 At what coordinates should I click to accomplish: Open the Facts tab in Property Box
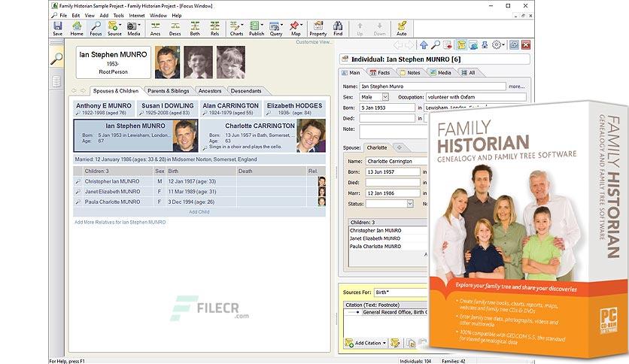[380, 72]
